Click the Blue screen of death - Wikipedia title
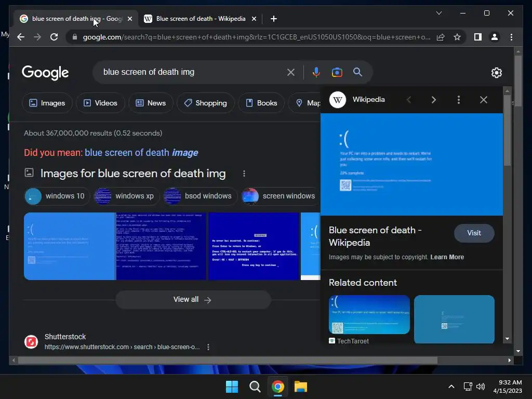This screenshot has width=532, height=399. click(375, 236)
